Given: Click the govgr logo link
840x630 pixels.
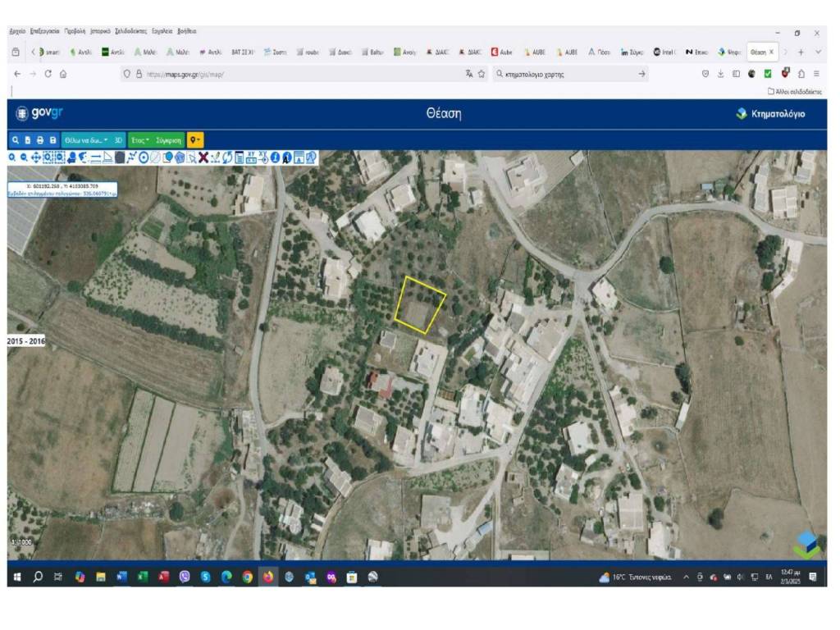Looking at the screenshot, I should point(43,114).
